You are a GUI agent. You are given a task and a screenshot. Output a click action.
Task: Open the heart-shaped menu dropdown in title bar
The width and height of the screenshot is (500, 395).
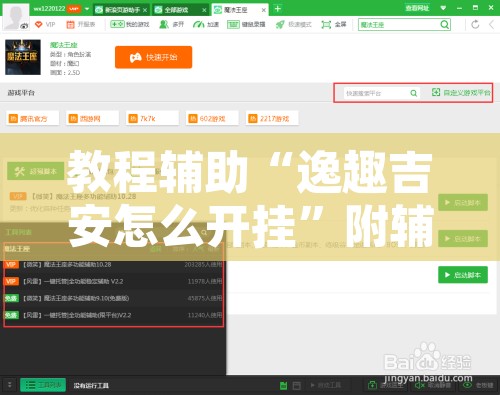click(443, 8)
